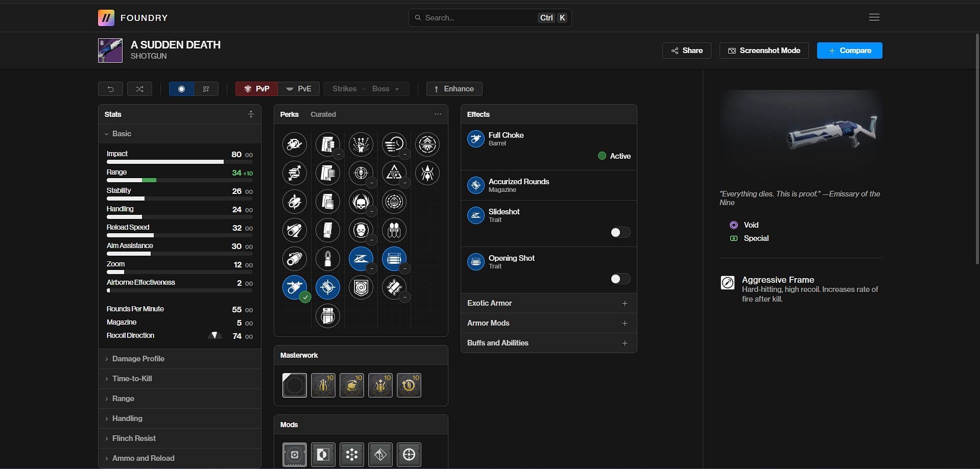Expand the Buffs and Abilities section
Viewport: 980px width, 469px height.
tap(548, 343)
